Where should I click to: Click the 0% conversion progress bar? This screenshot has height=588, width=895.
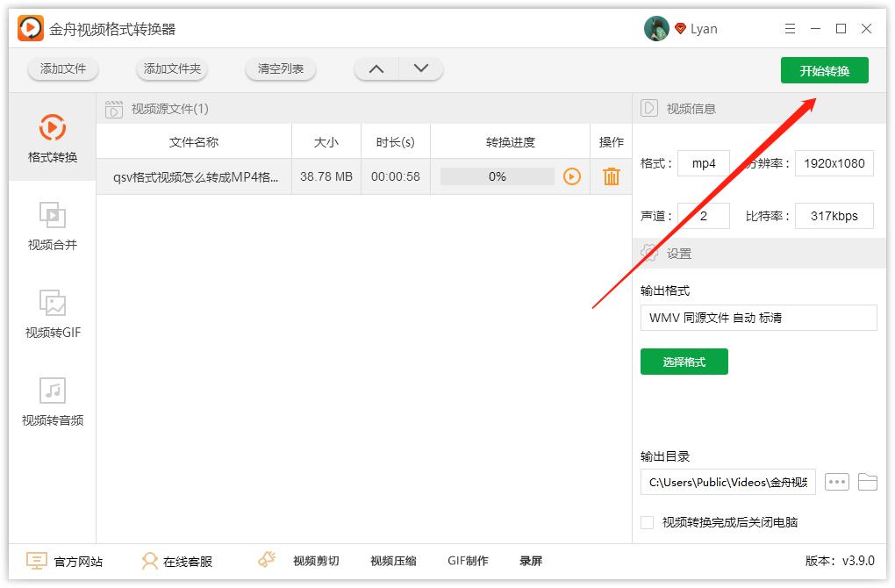(x=497, y=176)
